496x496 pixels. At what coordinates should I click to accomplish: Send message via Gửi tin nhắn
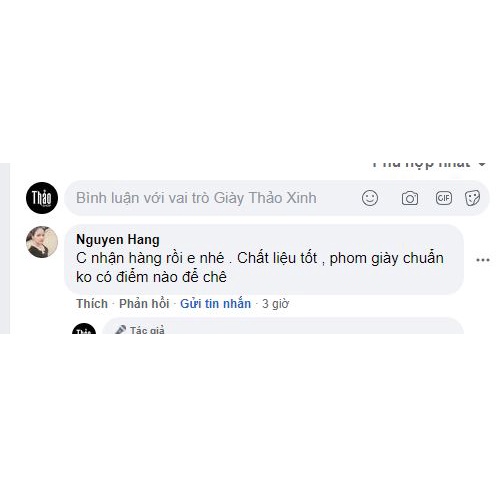(215, 304)
